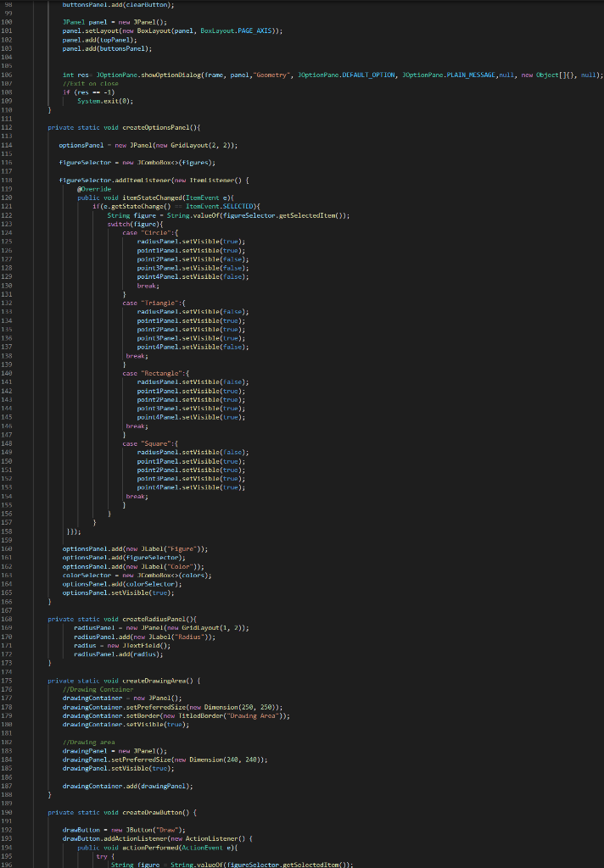The image size is (604, 868).
Task: Click 'drawButton = new JButton("Draw")' line
Action: point(124,831)
